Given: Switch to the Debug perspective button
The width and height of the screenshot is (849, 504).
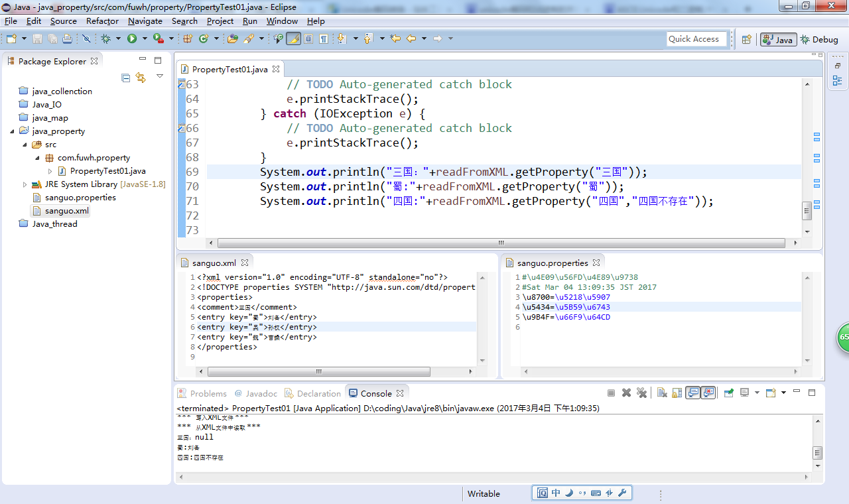Looking at the screenshot, I should (819, 39).
